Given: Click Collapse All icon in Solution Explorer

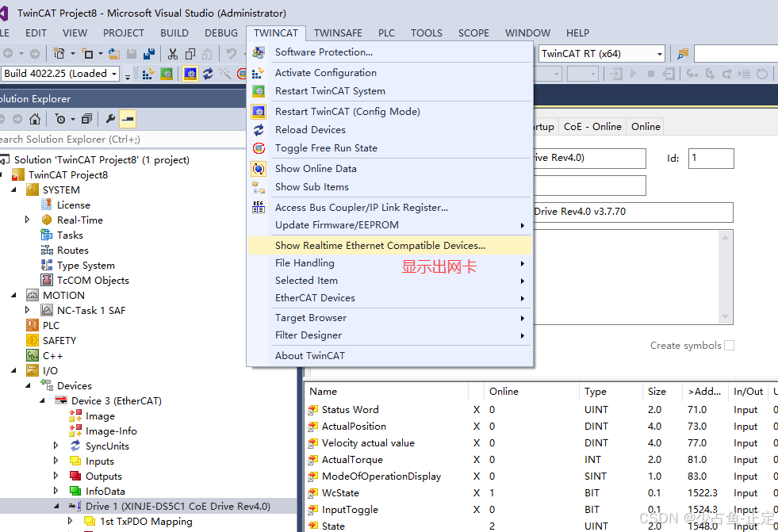Looking at the screenshot, I should coord(86,119).
